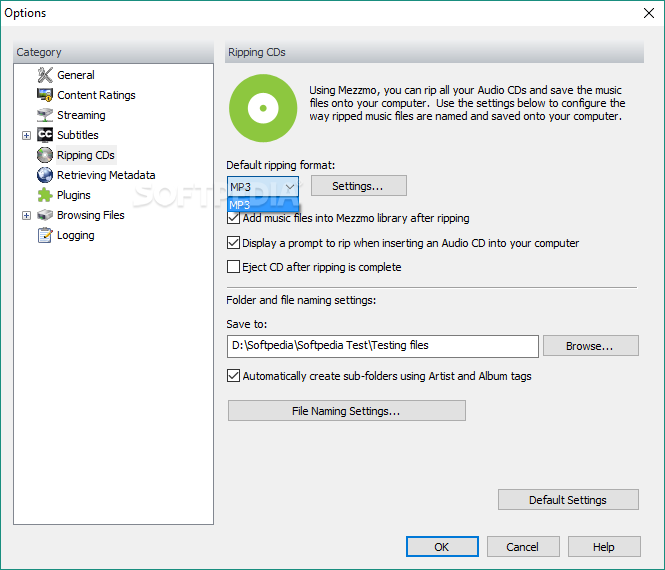Click the Cancel button
Screen dimensions: 665x570
click(x=523, y=547)
